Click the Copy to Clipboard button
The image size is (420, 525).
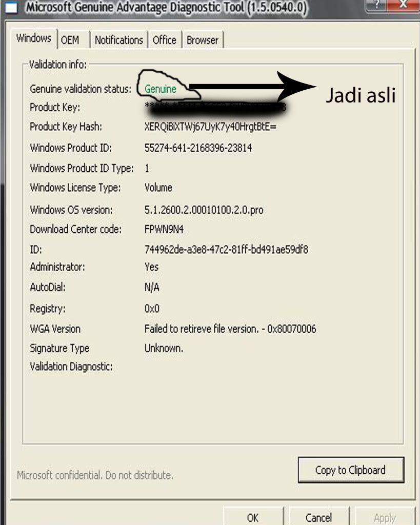(x=351, y=470)
